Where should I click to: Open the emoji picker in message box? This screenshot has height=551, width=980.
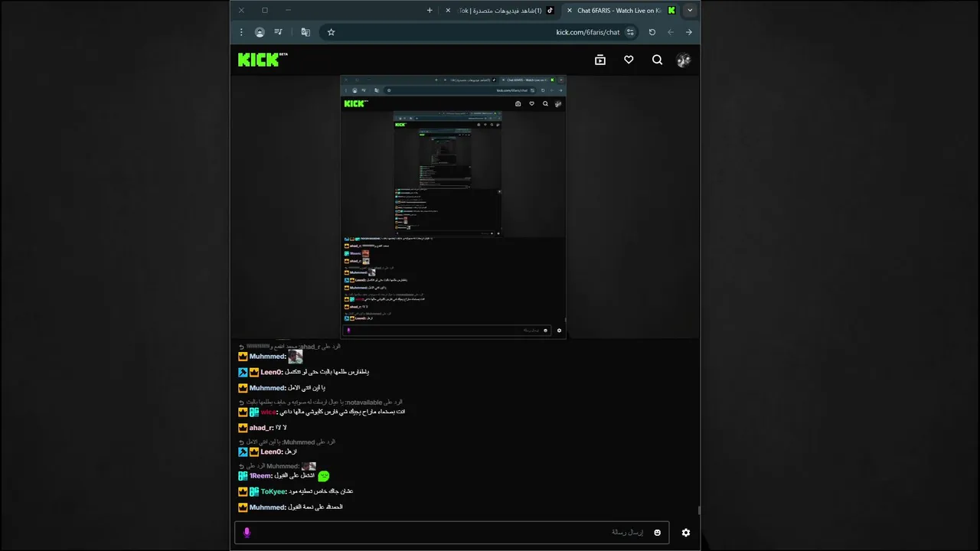657,533
